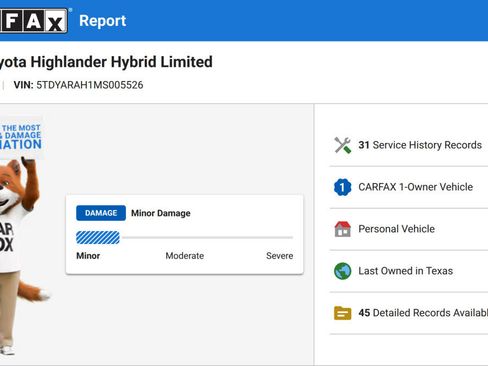Click the CARFAX logo in the header

click(33, 21)
